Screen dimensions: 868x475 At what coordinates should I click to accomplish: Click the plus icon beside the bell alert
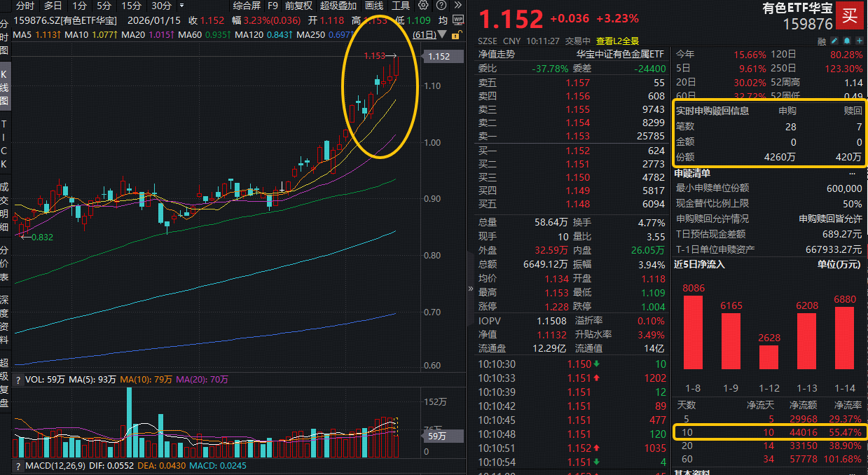coord(860,41)
